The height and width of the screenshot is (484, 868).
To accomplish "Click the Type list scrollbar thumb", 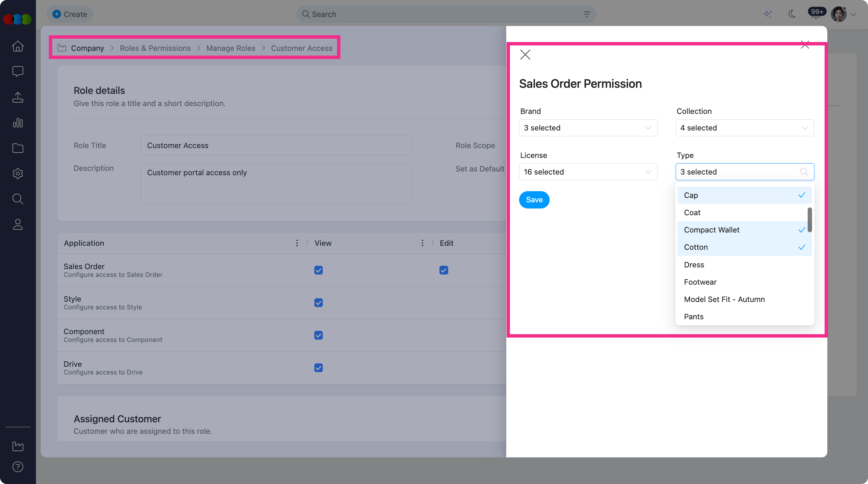I will 810,220.
